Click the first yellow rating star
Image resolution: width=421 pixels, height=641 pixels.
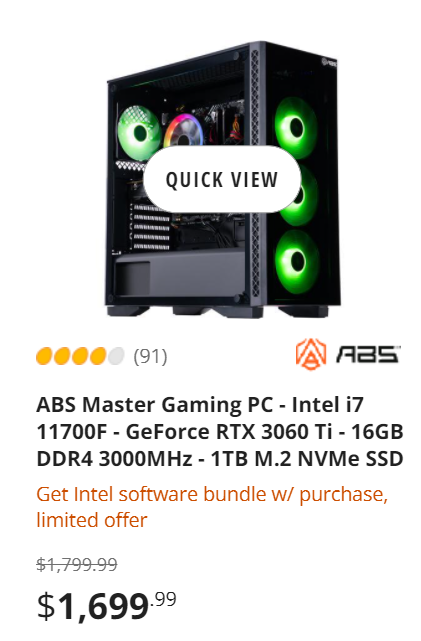coord(45,356)
